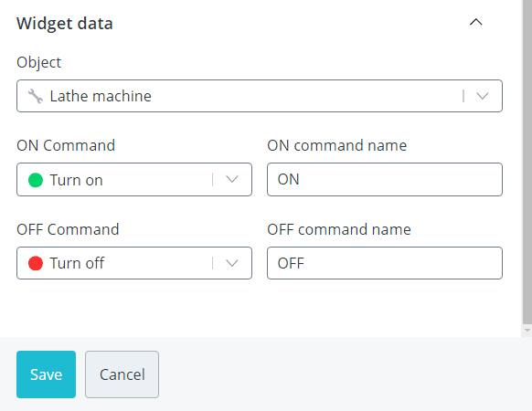Open the Object dropdown showing Lathe machine
Screen dimensions: 532x411
(260, 96)
